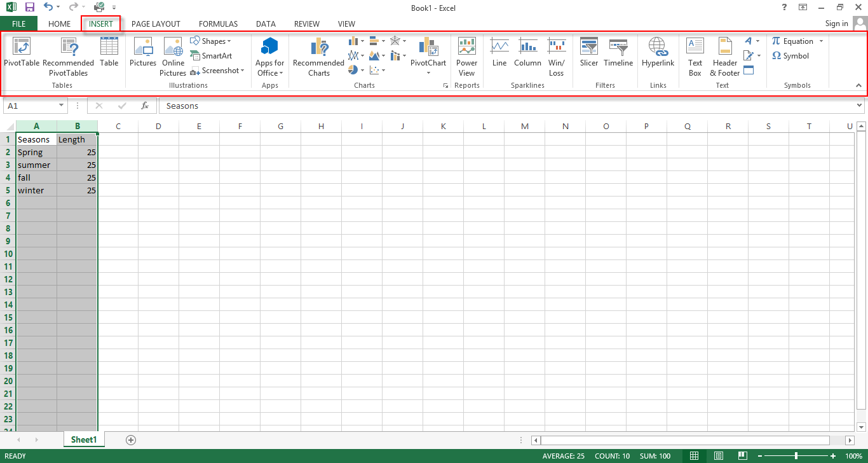Open Recommended Charts

pyautogui.click(x=318, y=57)
